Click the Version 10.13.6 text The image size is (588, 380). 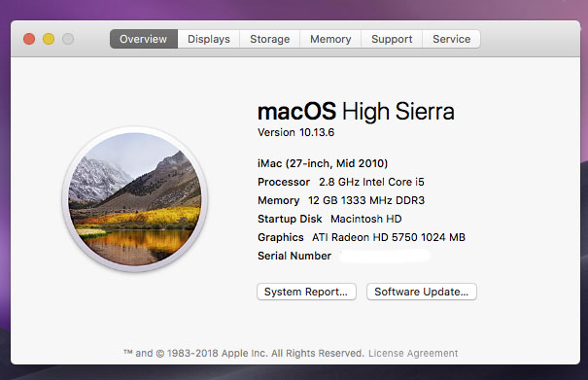[x=295, y=132]
